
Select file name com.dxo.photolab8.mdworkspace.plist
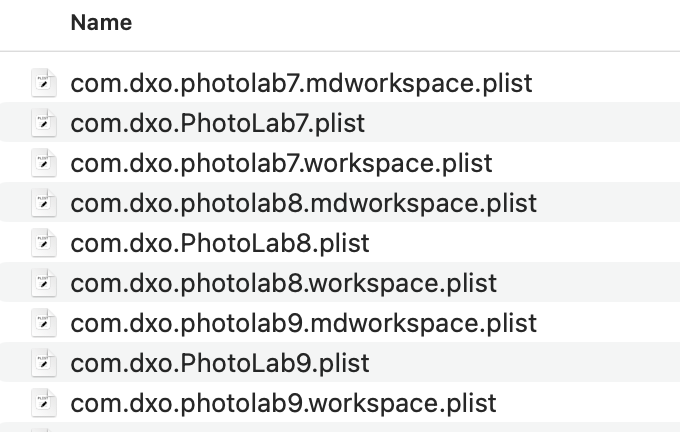click(304, 203)
